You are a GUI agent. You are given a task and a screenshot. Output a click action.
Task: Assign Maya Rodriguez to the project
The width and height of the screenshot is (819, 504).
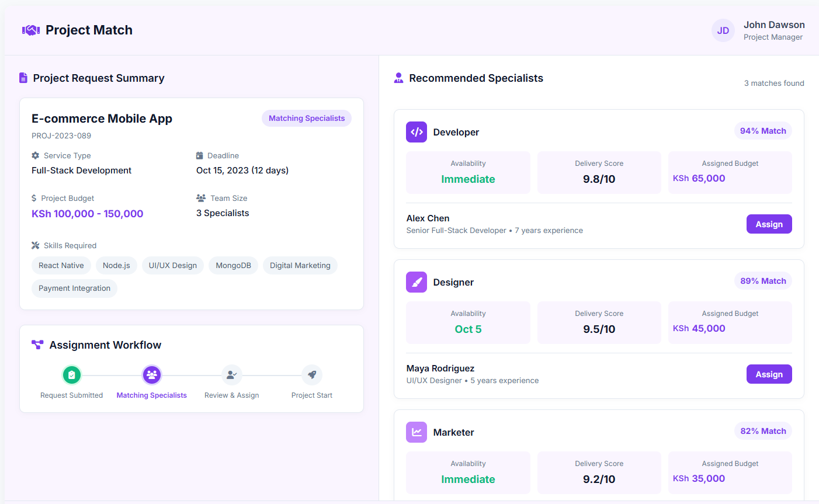(x=769, y=374)
